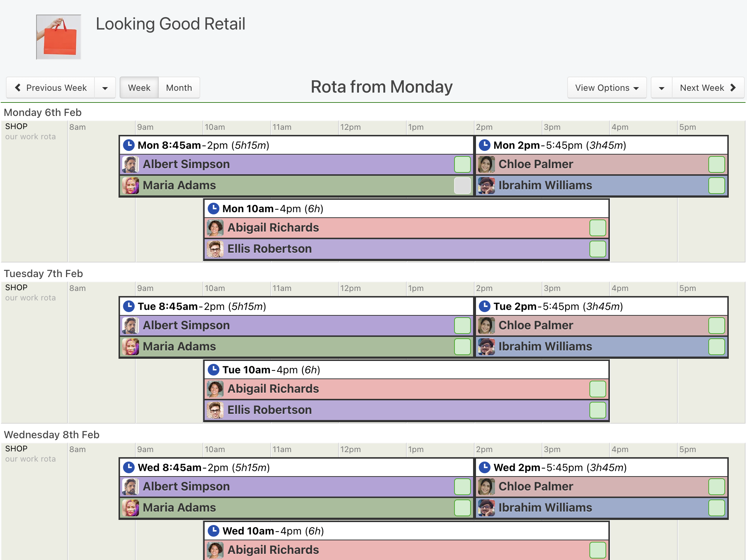Click clock icon on Mon 10am-4pm shift
Image resolution: width=747 pixels, height=560 pixels.
[213, 209]
